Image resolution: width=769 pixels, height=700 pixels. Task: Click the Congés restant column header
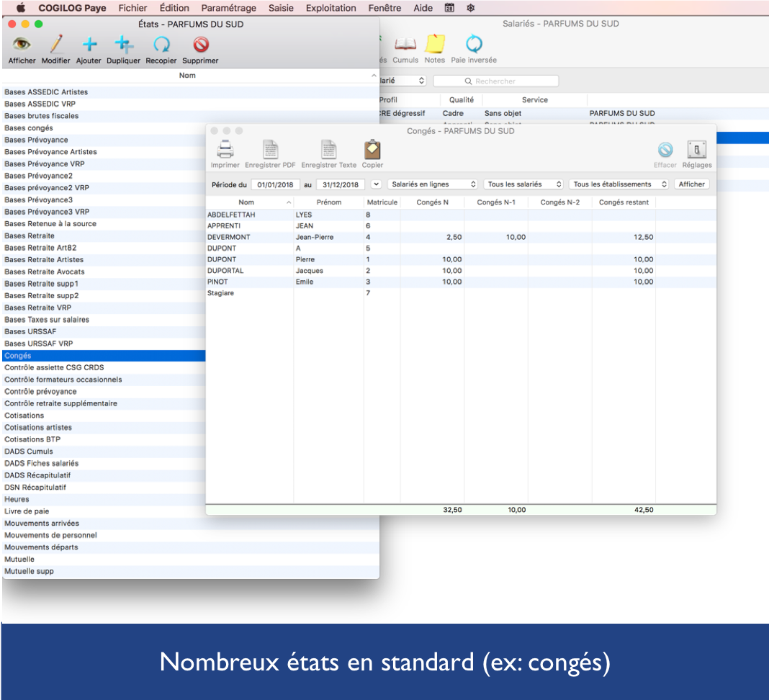(624, 202)
